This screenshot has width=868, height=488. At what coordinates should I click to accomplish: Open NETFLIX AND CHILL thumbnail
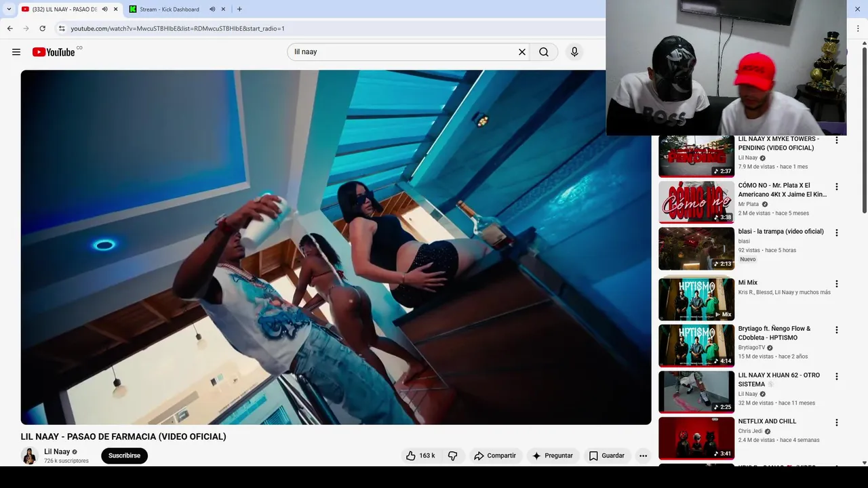[x=696, y=438]
